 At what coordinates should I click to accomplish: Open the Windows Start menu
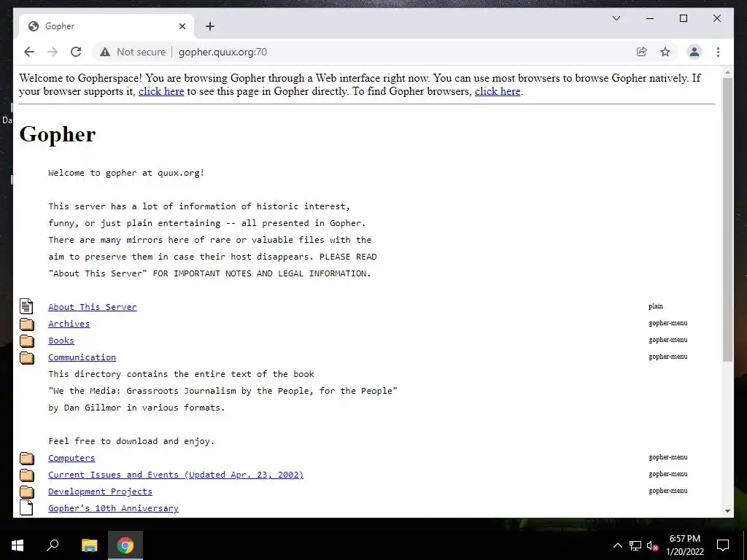tap(18, 545)
